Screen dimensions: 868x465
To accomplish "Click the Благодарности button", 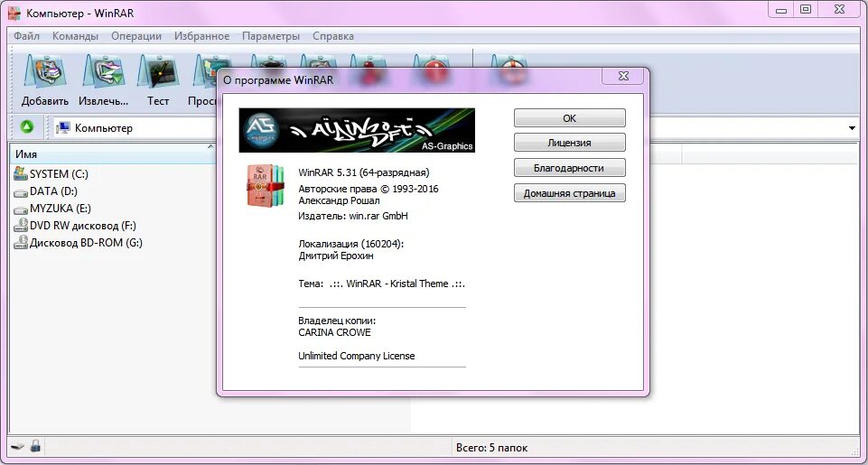I will point(570,168).
